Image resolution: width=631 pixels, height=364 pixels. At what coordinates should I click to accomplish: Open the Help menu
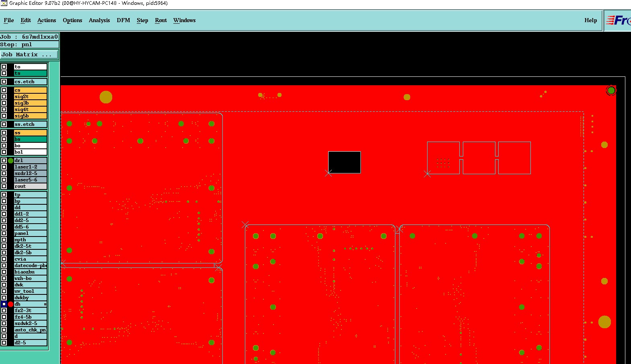tap(590, 20)
